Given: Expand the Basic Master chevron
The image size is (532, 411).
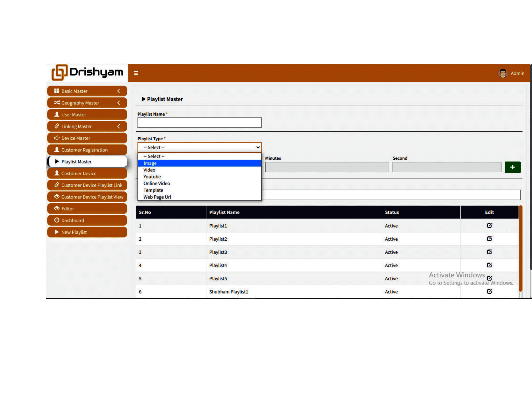Looking at the screenshot, I should click(119, 91).
